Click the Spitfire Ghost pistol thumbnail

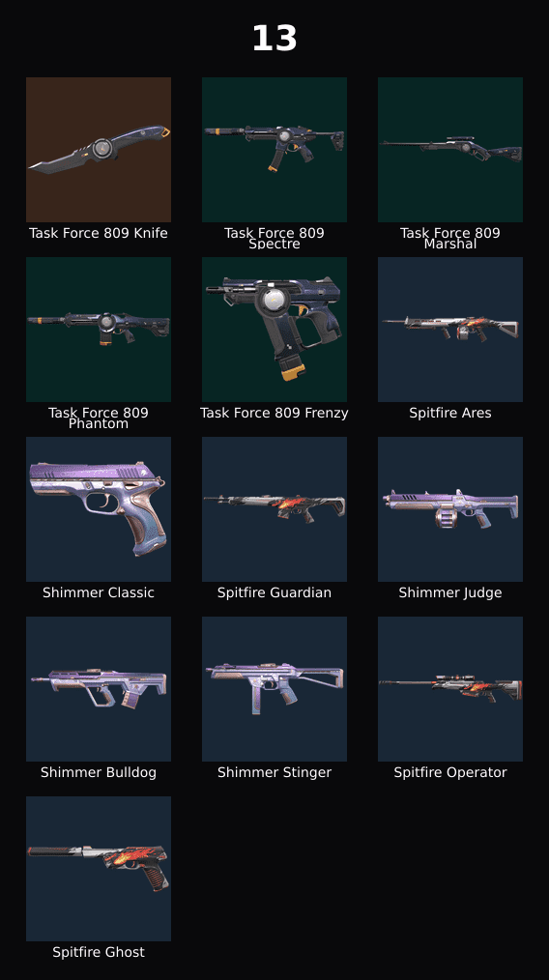pos(99,868)
